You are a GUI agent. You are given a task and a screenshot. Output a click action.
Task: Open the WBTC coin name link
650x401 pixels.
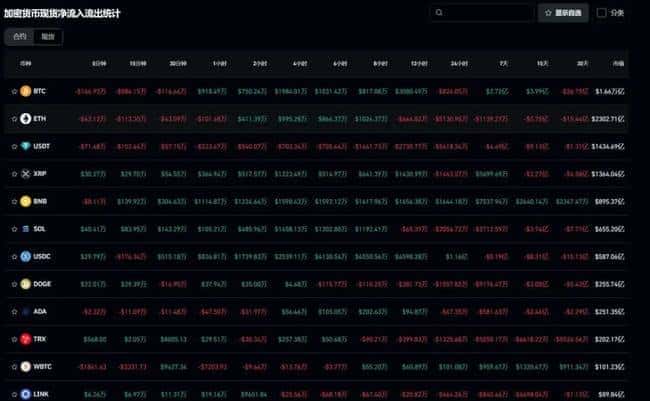(42, 368)
